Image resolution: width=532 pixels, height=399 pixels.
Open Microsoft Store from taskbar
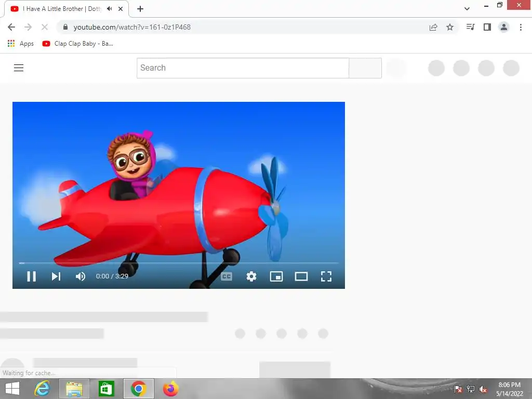pyautogui.click(x=106, y=389)
